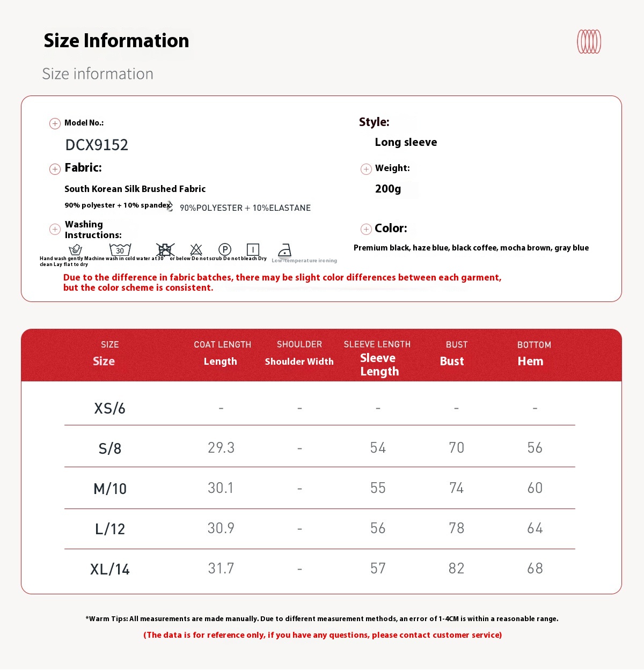Click the 'COAT LENGTH' column header
The image size is (644, 671).
click(222, 345)
